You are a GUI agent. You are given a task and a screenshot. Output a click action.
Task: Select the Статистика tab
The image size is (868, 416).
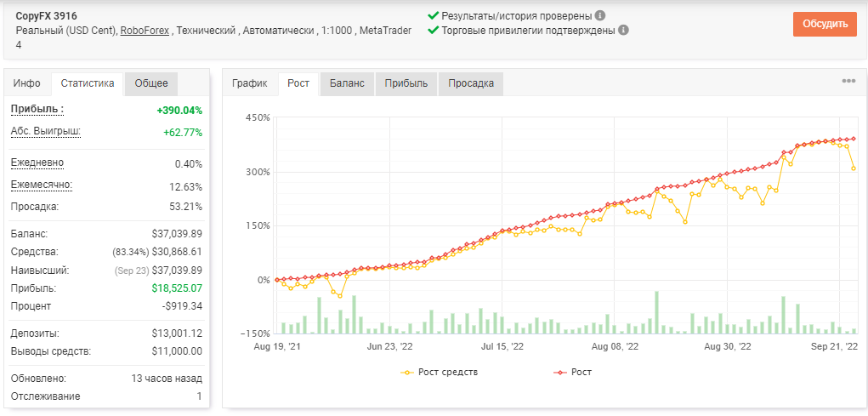coord(88,83)
